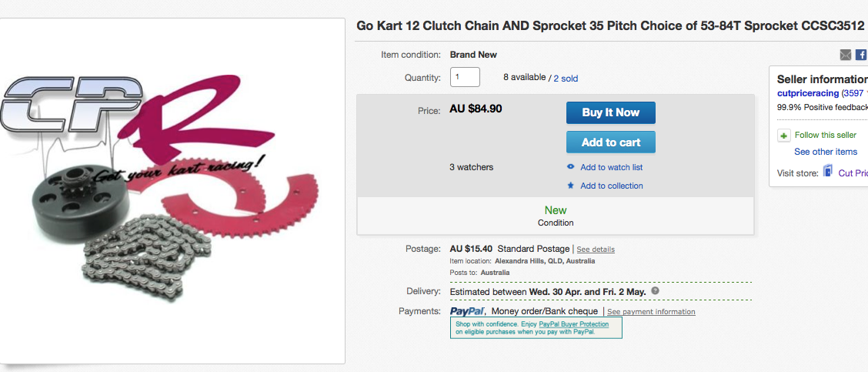Click the email share envelope icon

[846, 55]
